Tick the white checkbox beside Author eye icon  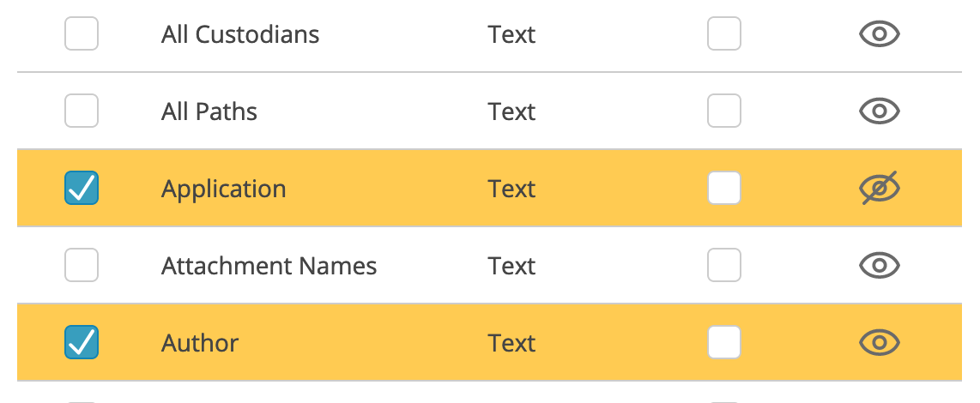(x=723, y=342)
